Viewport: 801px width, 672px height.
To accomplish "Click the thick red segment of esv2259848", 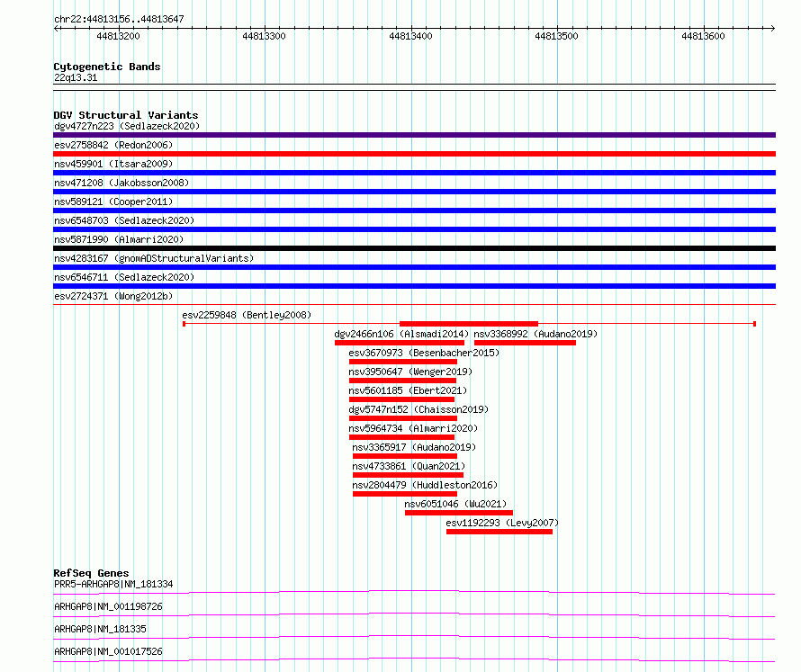I will point(468,324).
